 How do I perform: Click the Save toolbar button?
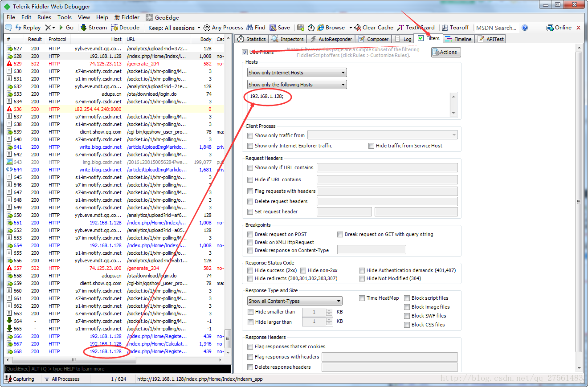point(279,28)
